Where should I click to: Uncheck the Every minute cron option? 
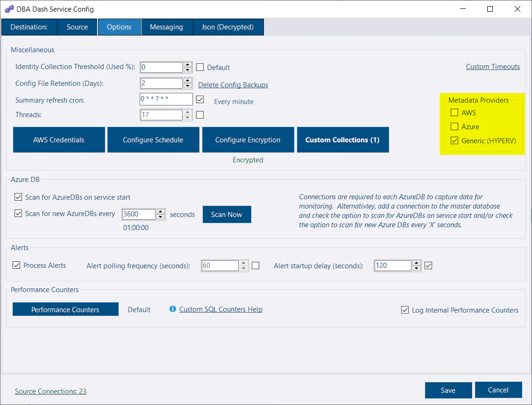(200, 99)
